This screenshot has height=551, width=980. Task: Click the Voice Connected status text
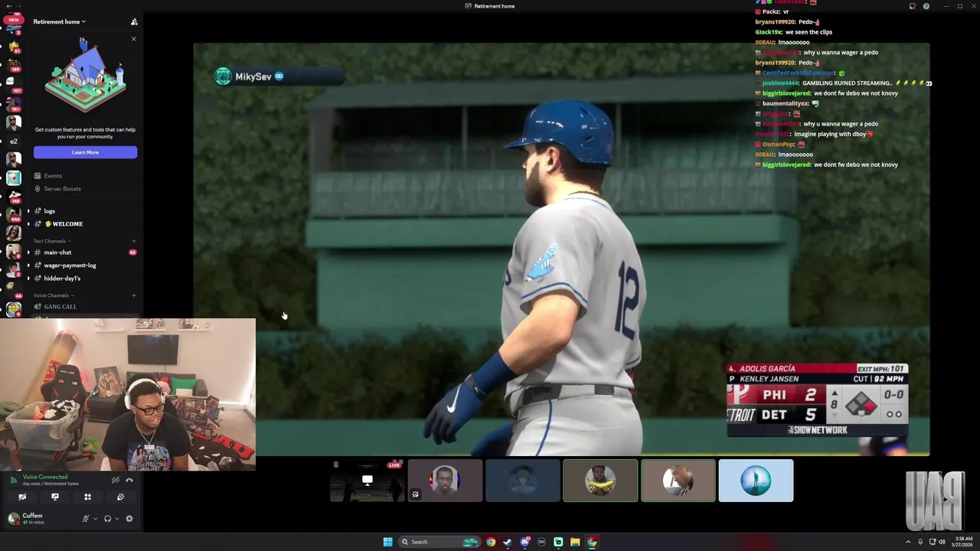coord(45,477)
